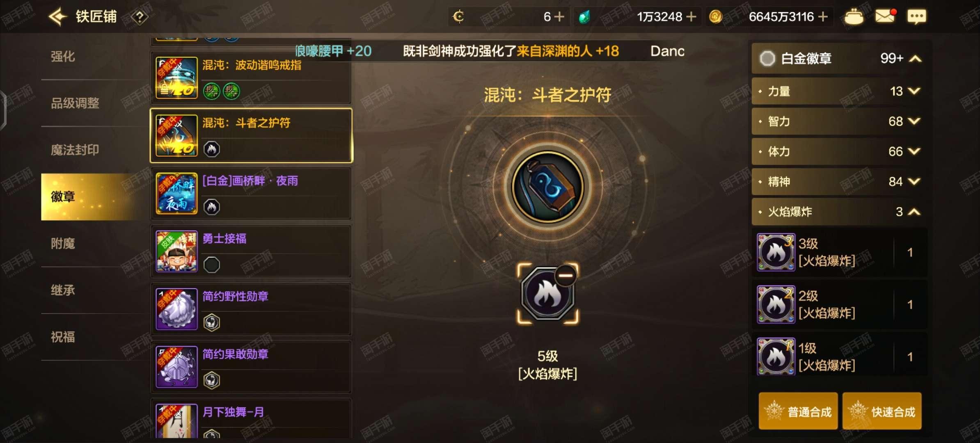Open the money pouch icon
Viewport: 980px width, 443px height.
click(854, 16)
